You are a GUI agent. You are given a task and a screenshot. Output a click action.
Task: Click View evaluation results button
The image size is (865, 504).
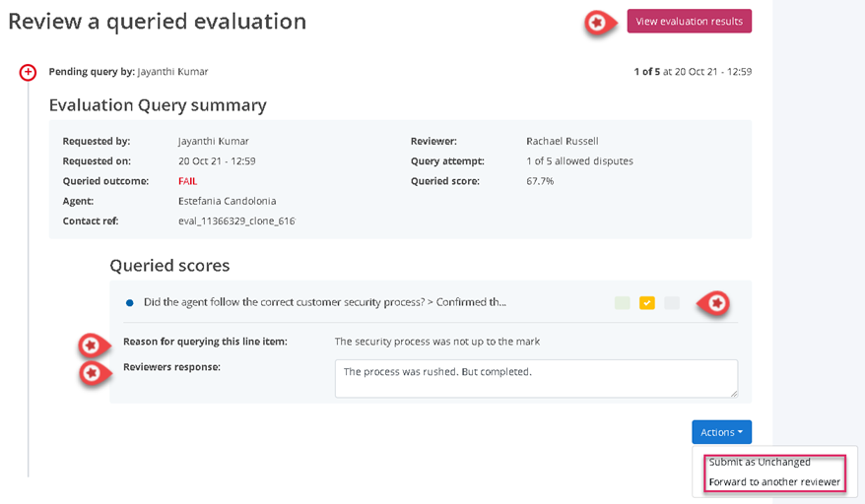coord(689,22)
